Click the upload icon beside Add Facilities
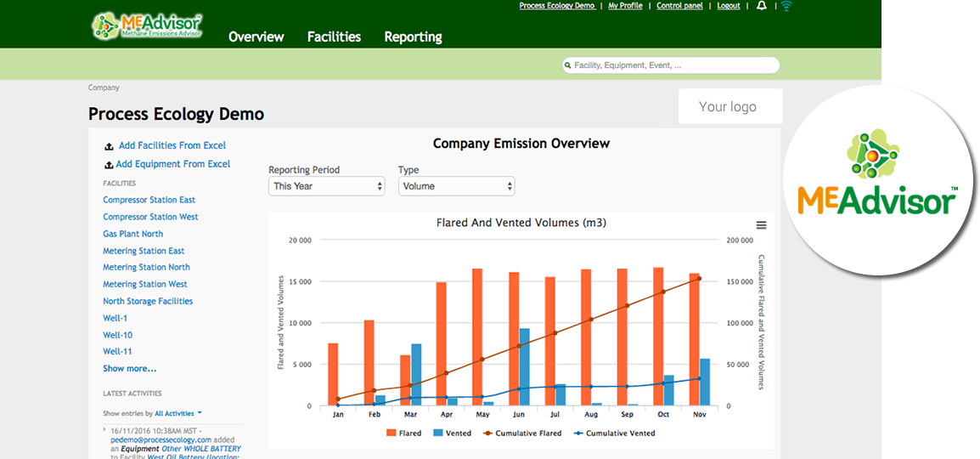The height and width of the screenshot is (459, 980). coord(109,145)
